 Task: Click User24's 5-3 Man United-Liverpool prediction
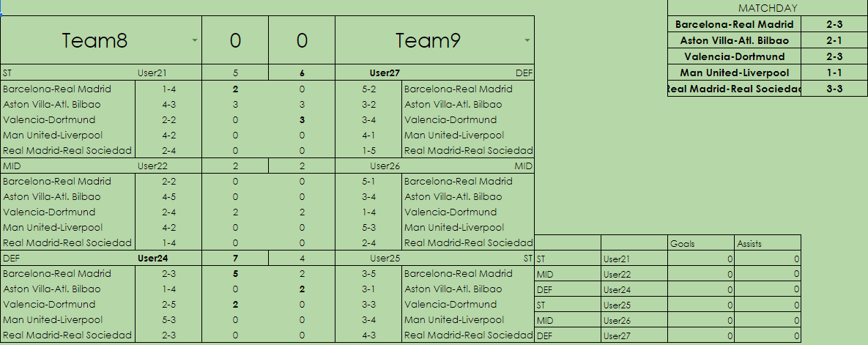click(x=168, y=319)
